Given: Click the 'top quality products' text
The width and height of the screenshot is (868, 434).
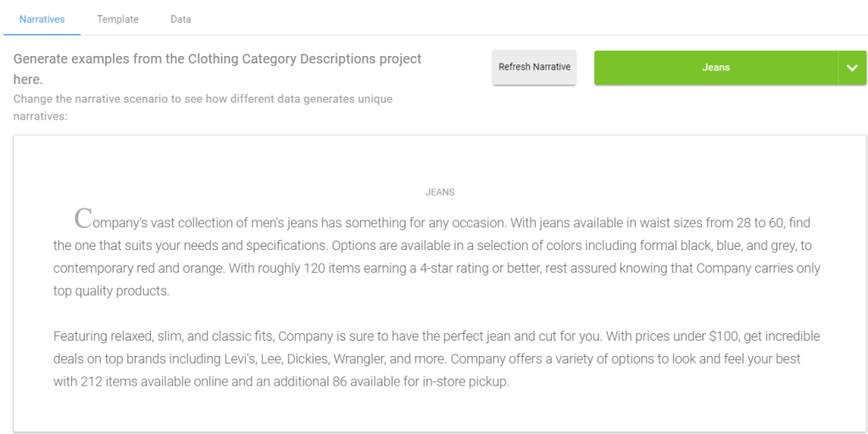Looking at the screenshot, I should pos(111,291).
